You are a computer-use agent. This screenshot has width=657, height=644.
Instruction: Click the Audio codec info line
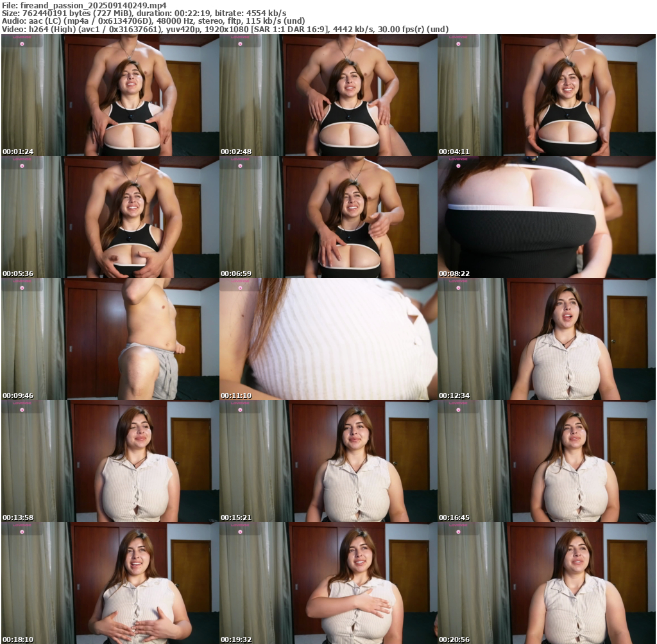[153, 21]
